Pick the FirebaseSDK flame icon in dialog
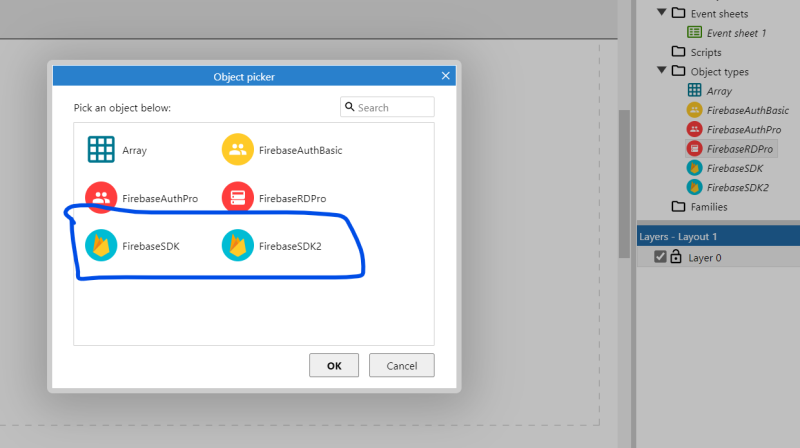 pos(101,245)
